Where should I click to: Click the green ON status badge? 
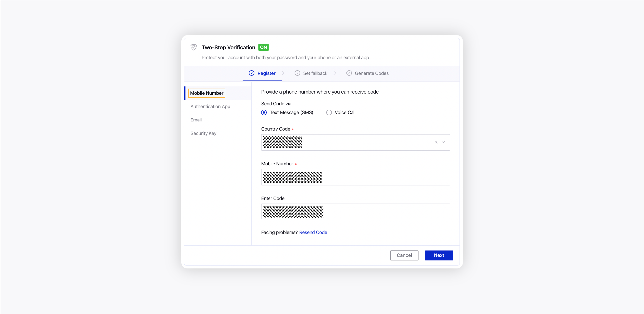coord(263,47)
